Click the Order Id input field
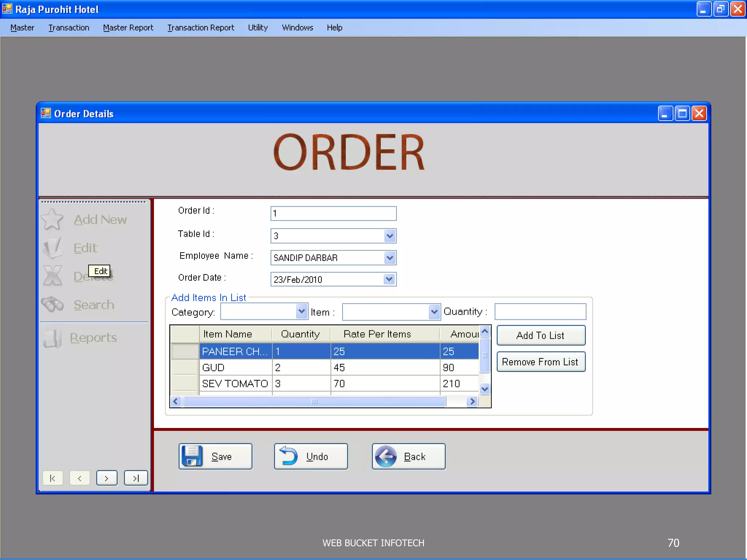747x560 pixels. [333, 213]
